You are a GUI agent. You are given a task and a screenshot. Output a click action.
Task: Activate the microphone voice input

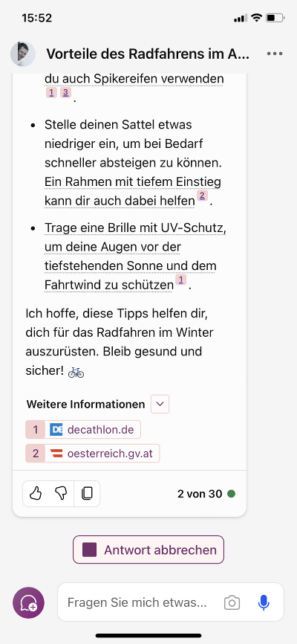click(264, 602)
